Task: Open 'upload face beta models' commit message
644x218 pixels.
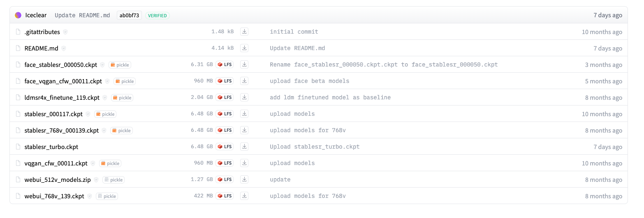Action: tap(310, 81)
